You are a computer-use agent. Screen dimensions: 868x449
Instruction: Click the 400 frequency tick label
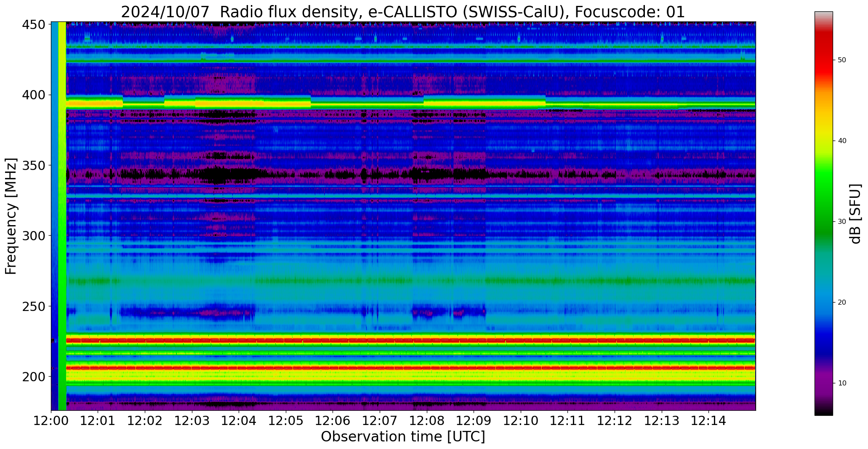click(x=33, y=95)
